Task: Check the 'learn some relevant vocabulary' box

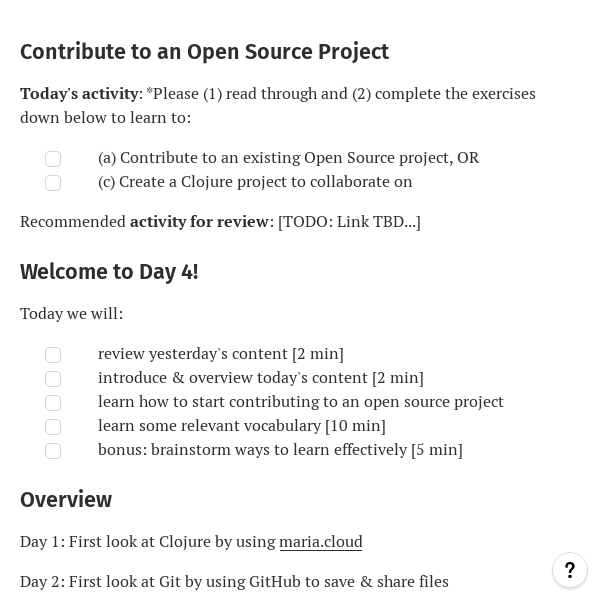Action: click(53, 427)
